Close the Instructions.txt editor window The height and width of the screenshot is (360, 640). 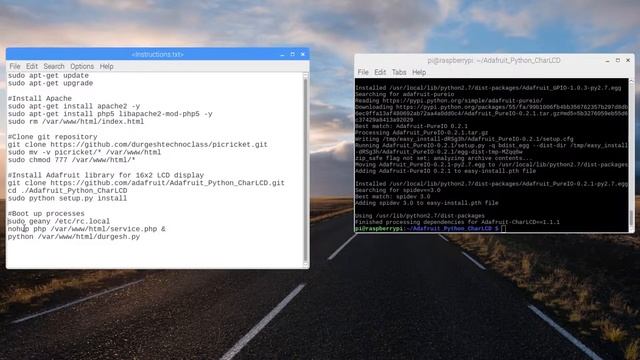coord(302,54)
